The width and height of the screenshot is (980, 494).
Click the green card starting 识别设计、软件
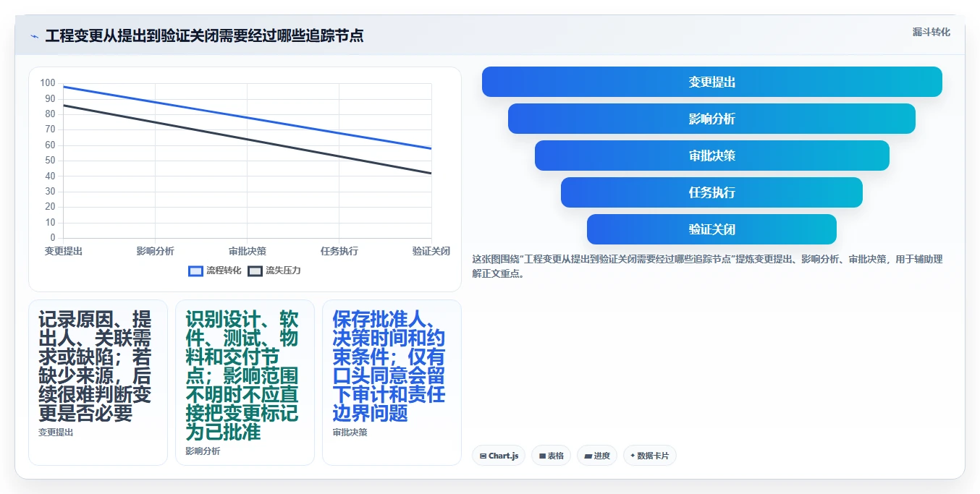tap(245, 383)
